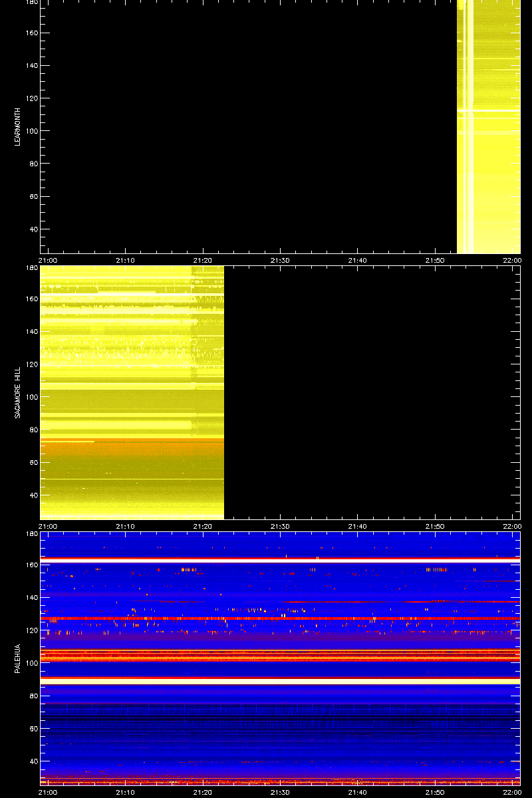
Task: Click the 22:00 time label under Learmonth panel
Action: point(511,260)
